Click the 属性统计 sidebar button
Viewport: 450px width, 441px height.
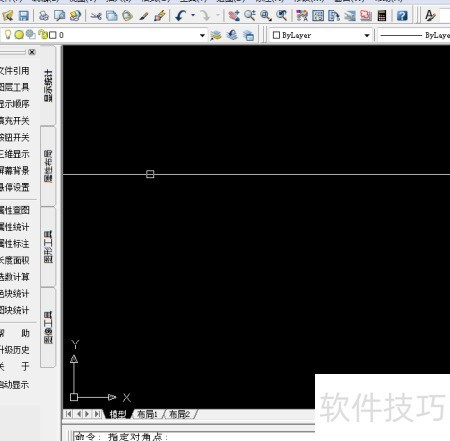pyautogui.click(x=15, y=227)
